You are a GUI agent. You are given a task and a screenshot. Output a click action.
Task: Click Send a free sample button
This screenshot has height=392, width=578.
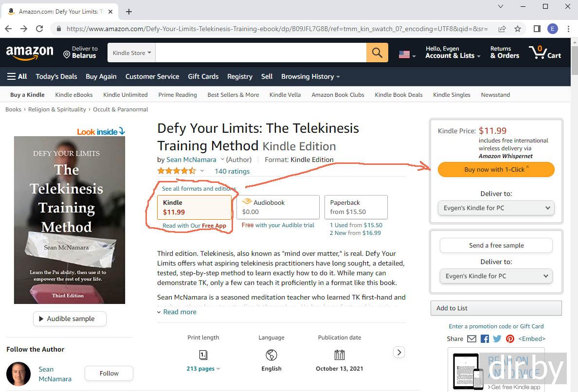pyautogui.click(x=496, y=246)
